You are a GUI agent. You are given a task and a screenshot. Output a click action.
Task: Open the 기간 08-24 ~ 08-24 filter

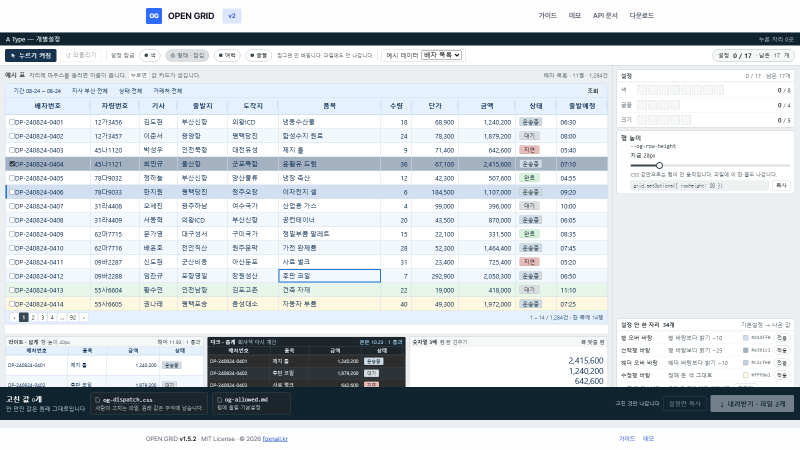coord(37,91)
